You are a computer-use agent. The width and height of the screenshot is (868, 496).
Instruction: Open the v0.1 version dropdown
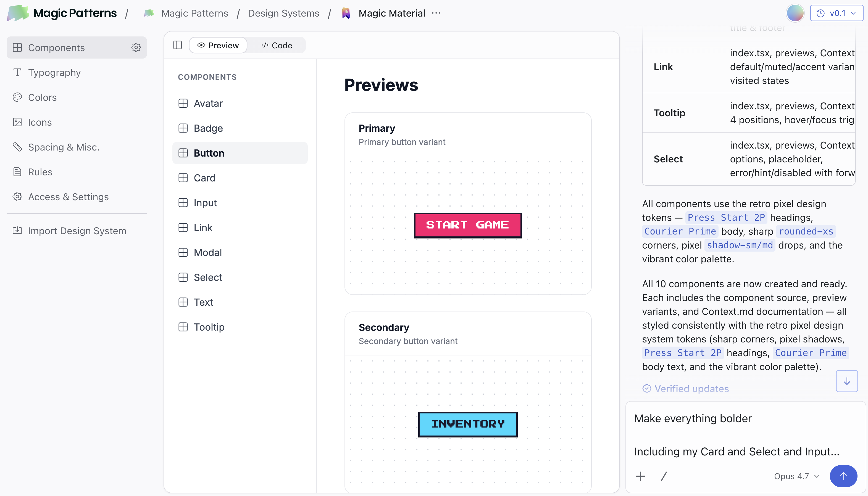[x=836, y=13]
